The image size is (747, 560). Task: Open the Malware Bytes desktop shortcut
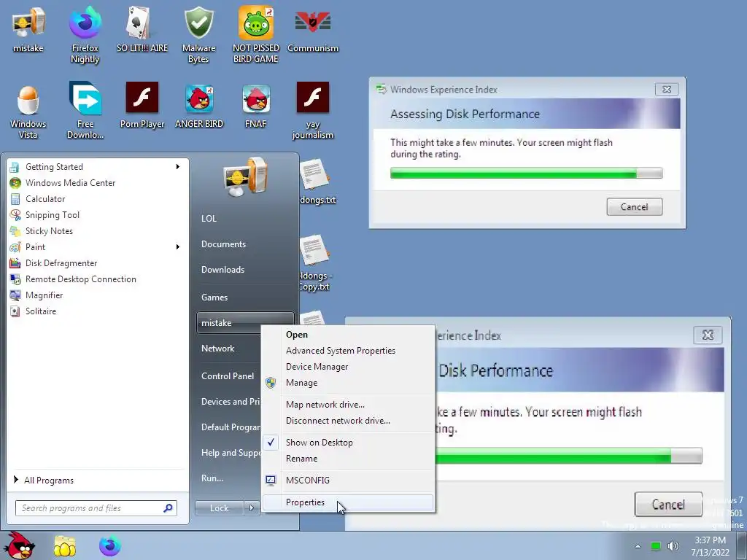tap(198, 35)
